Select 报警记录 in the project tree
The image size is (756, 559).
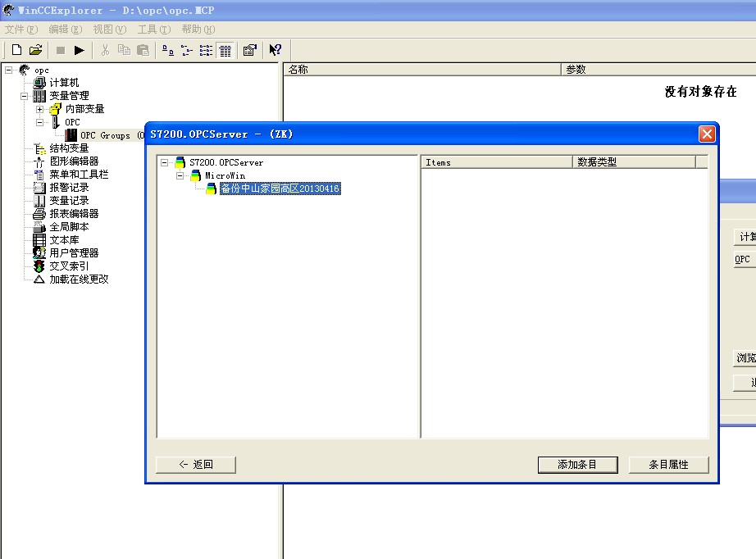[69, 188]
